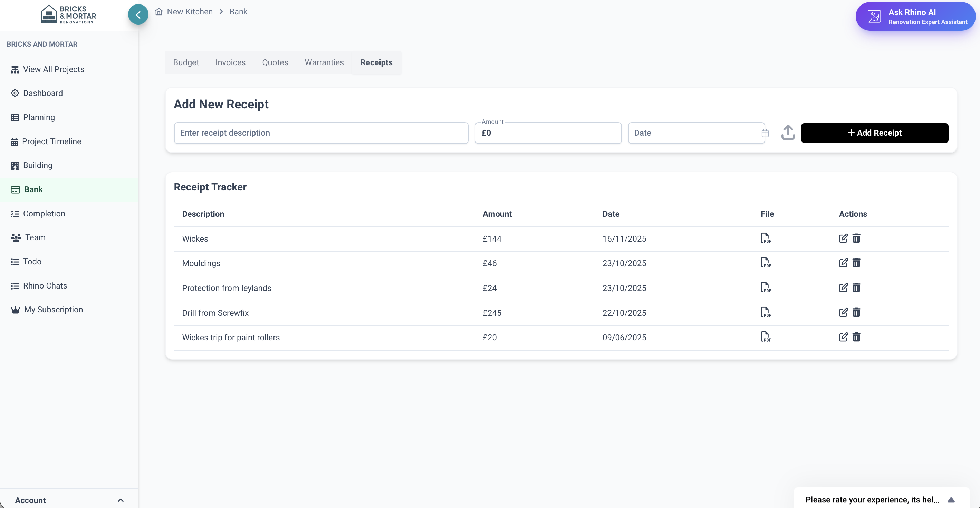Click the upload file icon
Viewport: 980px width, 508px height.
(x=788, y=133)
